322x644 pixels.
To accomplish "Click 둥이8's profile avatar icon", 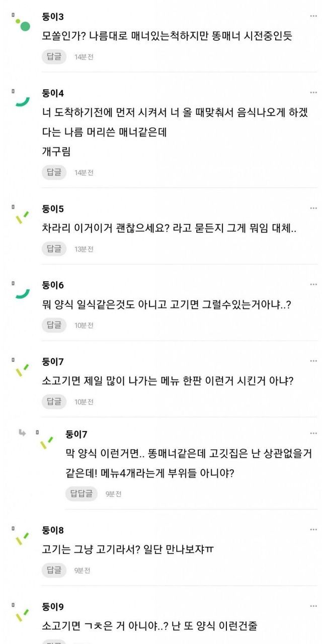I will point(23,539).
